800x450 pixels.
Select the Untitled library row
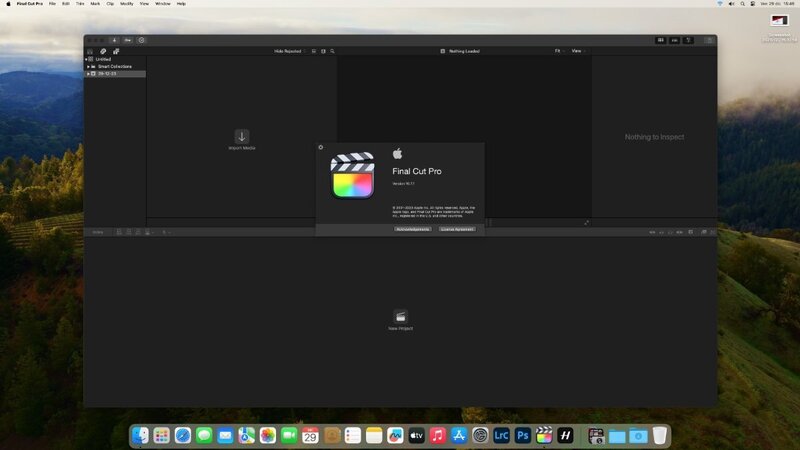tap(115, 59)
